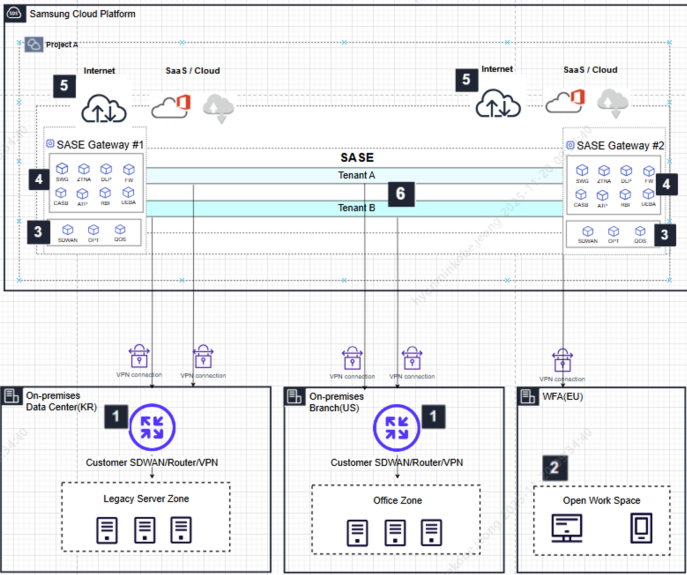The image size is (687, 575).
Task: Pick the FW cube in SASE Gateway #1
Action: click(129, 169)
